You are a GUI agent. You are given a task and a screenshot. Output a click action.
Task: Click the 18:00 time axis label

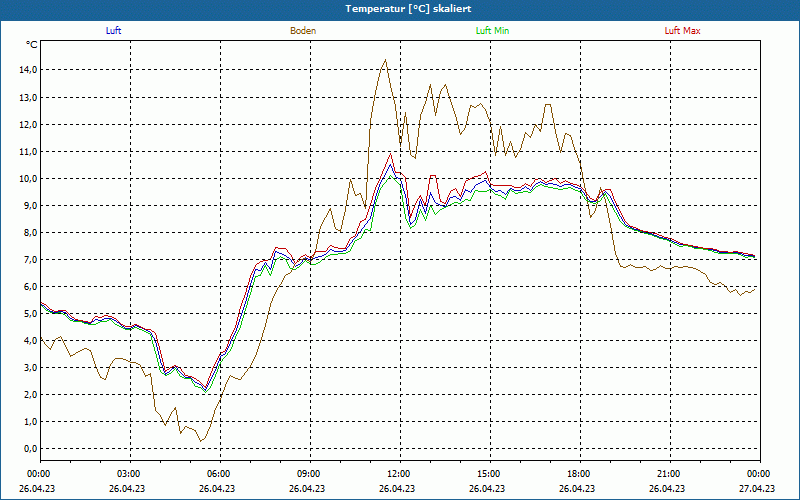click(x=578, y=474)
